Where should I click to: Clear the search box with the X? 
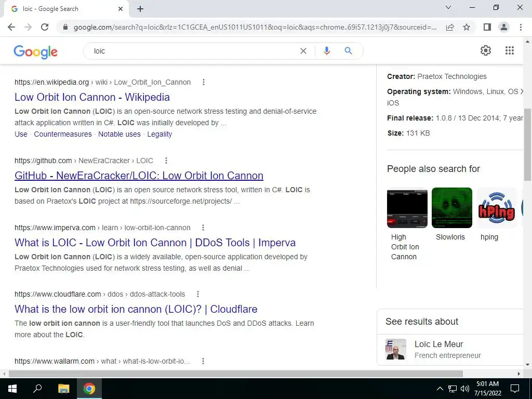click(303, 51)
